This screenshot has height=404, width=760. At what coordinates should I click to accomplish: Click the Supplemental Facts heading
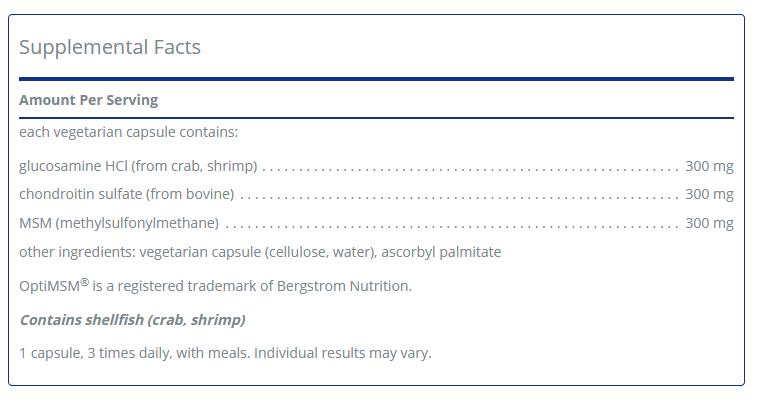click(110, 47)
